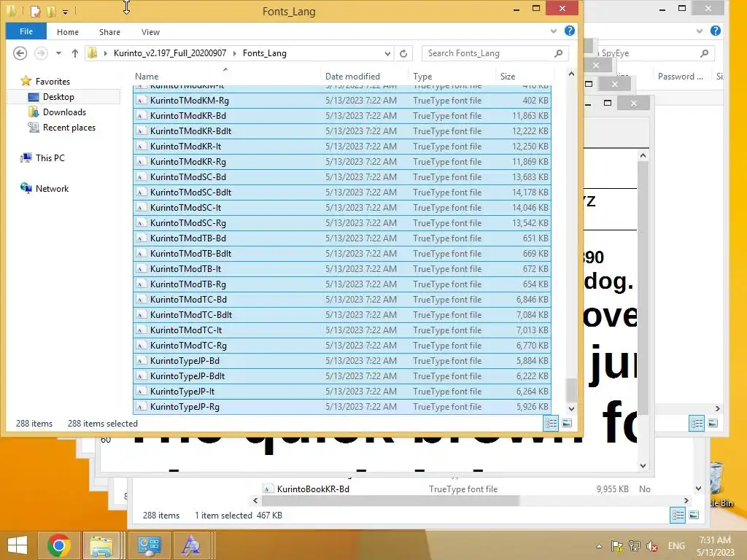Click Fonts_Lang breadcrumb in the address bar
This screenshot has height=560, width=747.
click(264, 53)
